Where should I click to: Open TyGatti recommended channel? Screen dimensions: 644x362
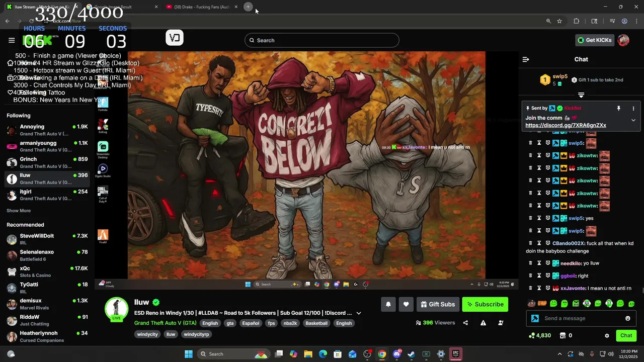[x=47, y=288]
